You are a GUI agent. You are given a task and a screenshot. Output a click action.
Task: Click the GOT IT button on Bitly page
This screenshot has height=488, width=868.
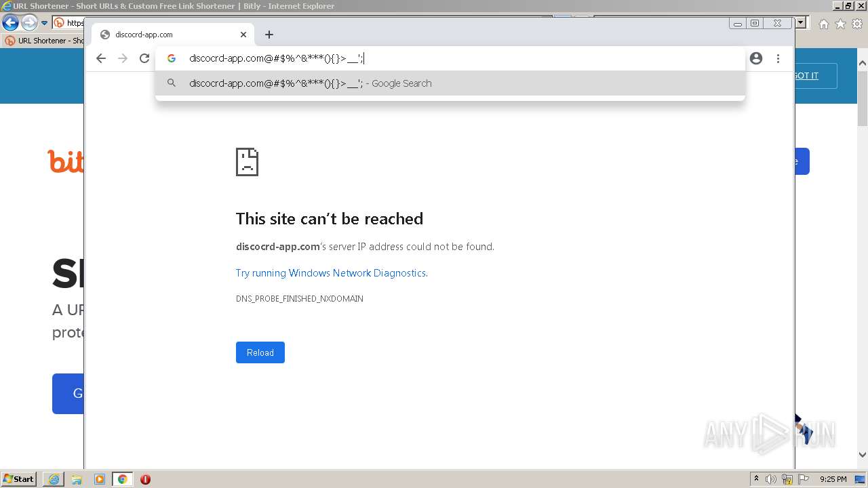816,76
